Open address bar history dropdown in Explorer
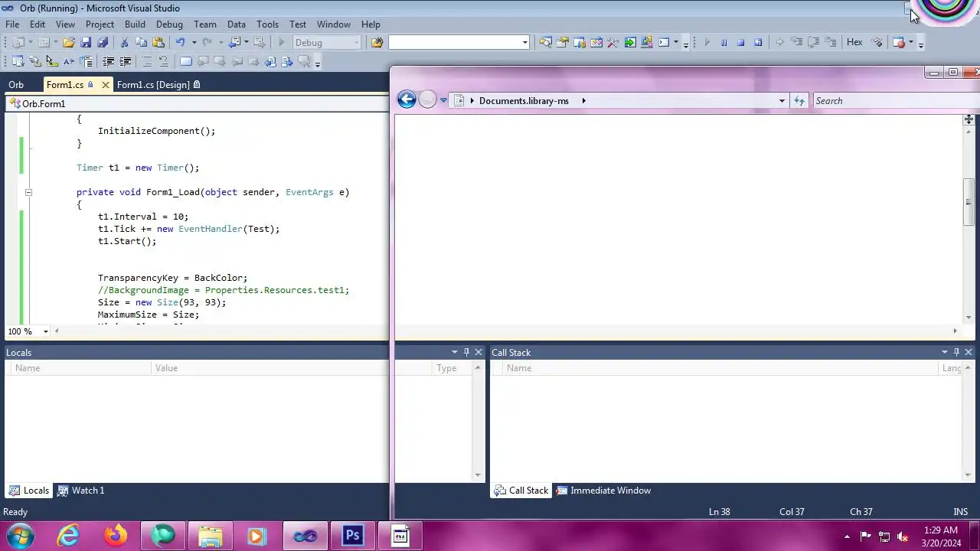This screenshot has width=980, height=551. click(782, 101)
